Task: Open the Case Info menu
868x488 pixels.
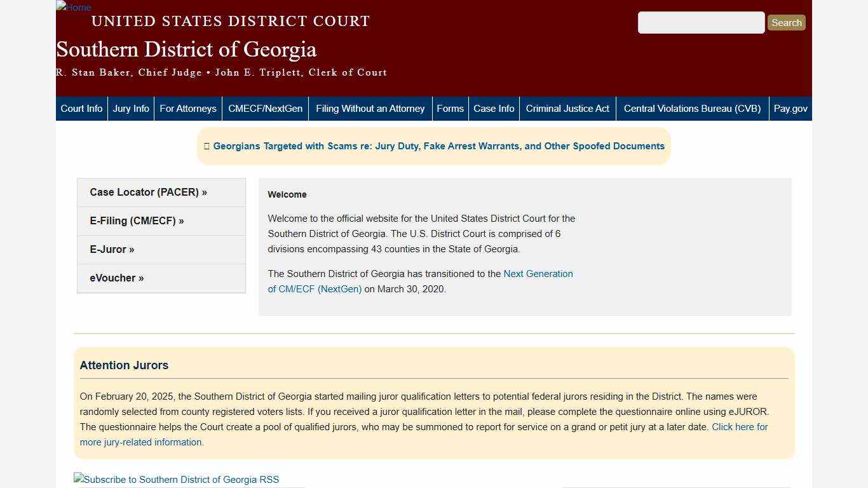Action: tap(494, 108)
